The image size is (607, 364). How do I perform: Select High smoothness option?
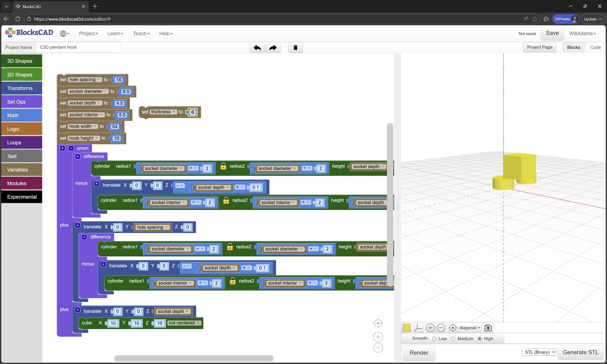480,339
